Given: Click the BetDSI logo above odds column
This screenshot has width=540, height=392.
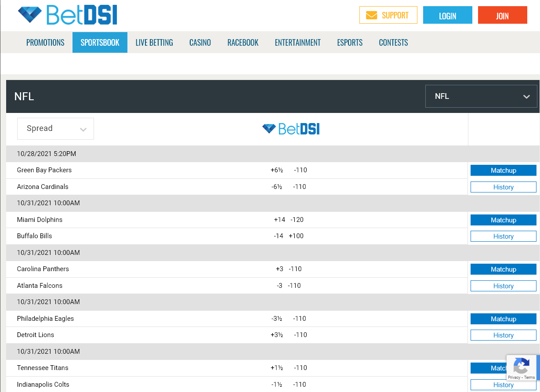Looking at the screenshot, I should (x=291, y=129).
